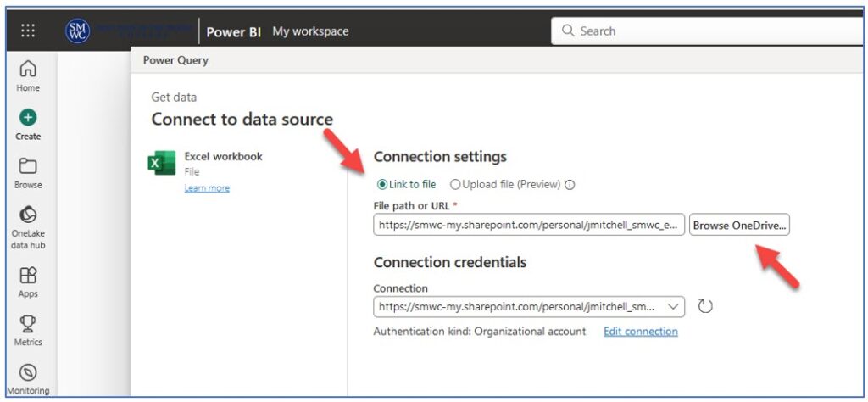
Task: Go to Home in the sidebar
Action: tap(28, 75)
